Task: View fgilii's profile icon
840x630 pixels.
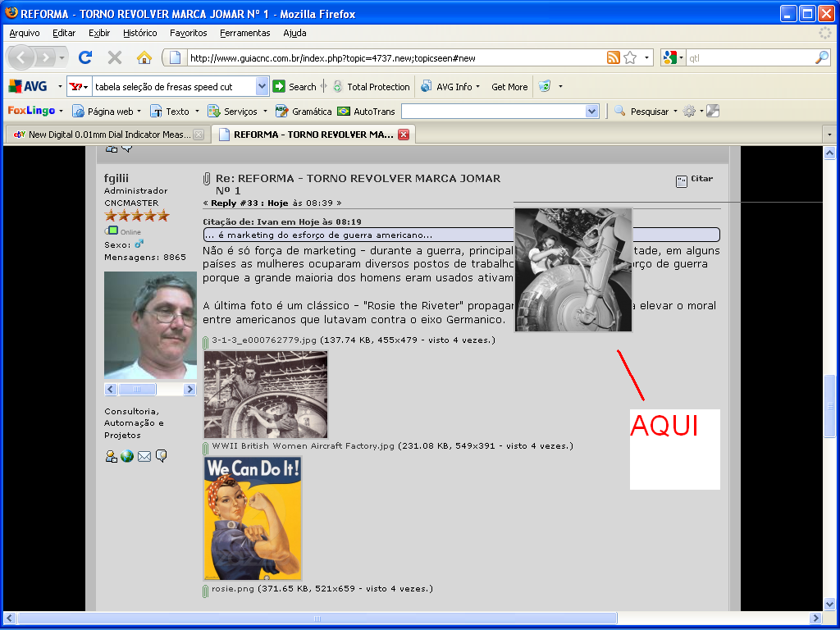Action: click(x=111, y=456)
